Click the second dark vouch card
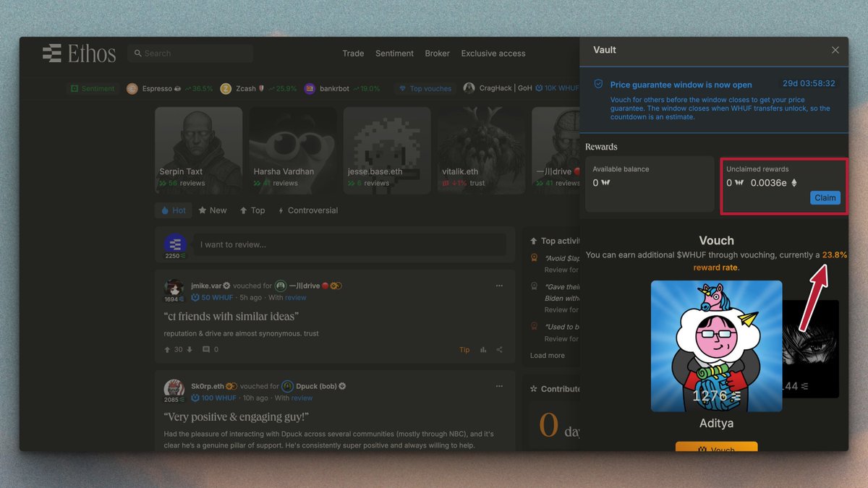 (x=810, y=349)
